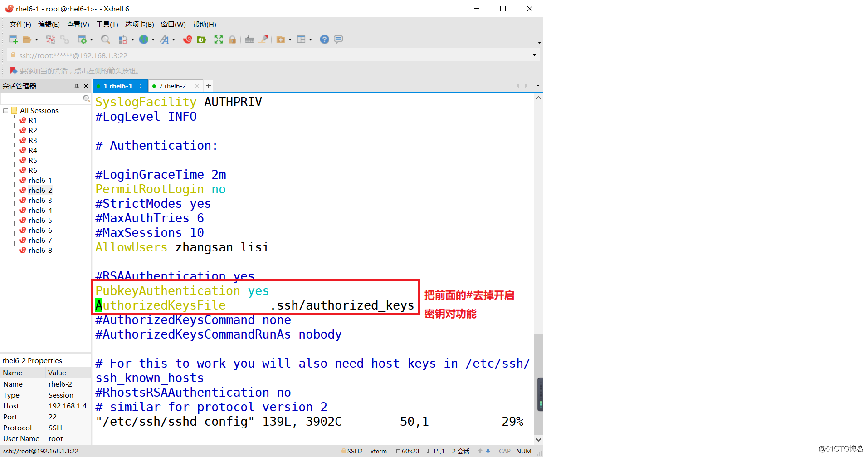Open the 查看(V) menu
This screenshot has height=457, width=868.
(78, 25)
